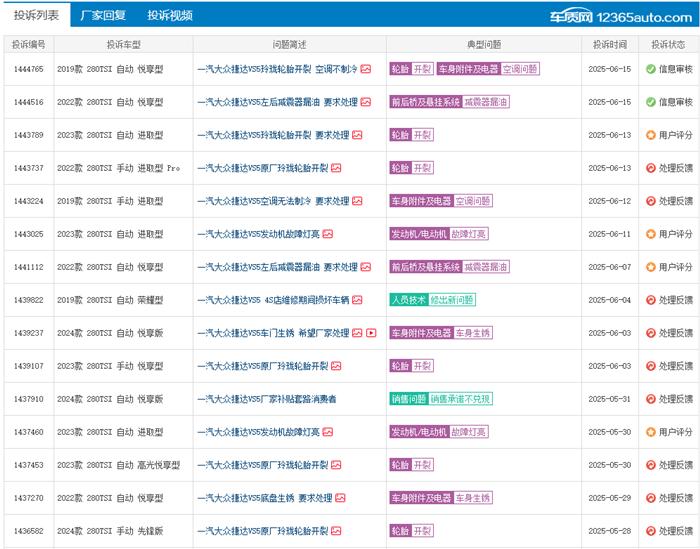700x549 pixels.
Task: Switch to the 厂家回复 tab
Action: point(103,15)
